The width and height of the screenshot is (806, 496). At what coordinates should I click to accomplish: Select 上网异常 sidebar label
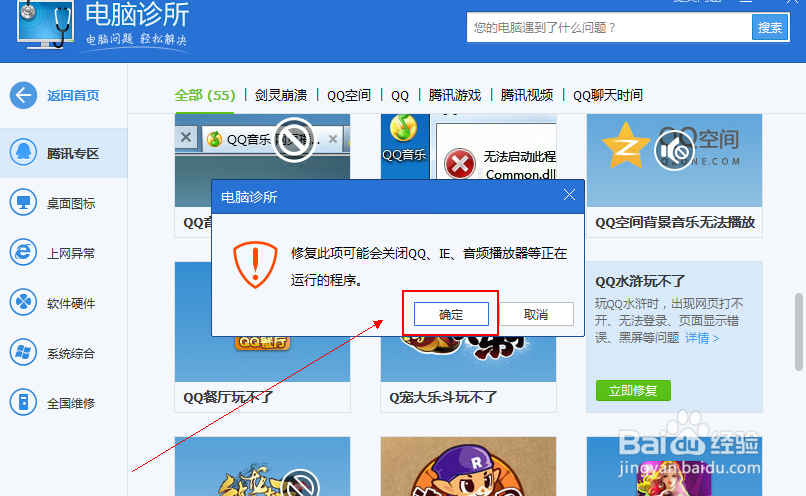pyautogui.click(x=71, y=253)
